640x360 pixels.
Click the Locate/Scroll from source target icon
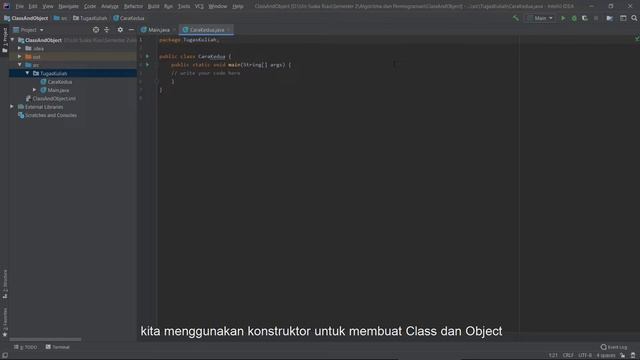pos(96,30)
